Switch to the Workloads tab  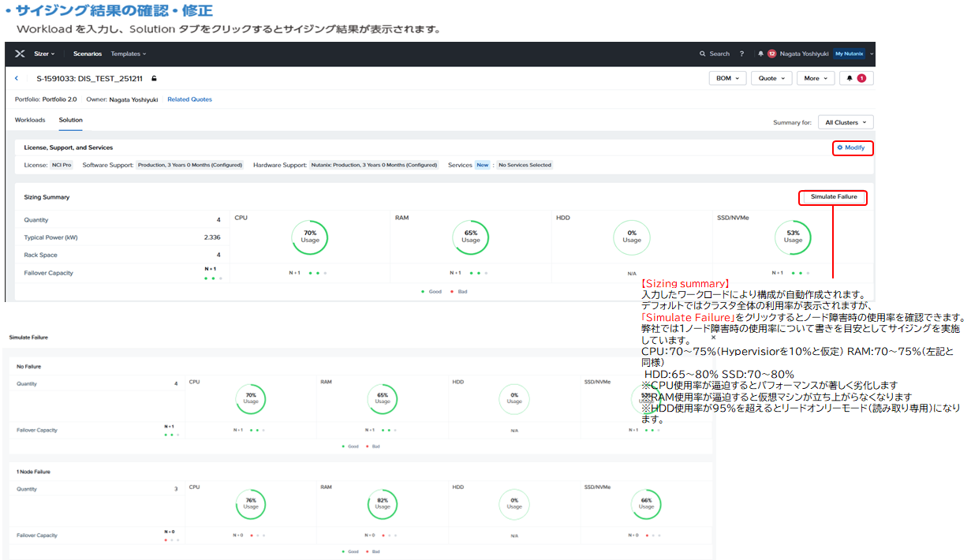30,120
